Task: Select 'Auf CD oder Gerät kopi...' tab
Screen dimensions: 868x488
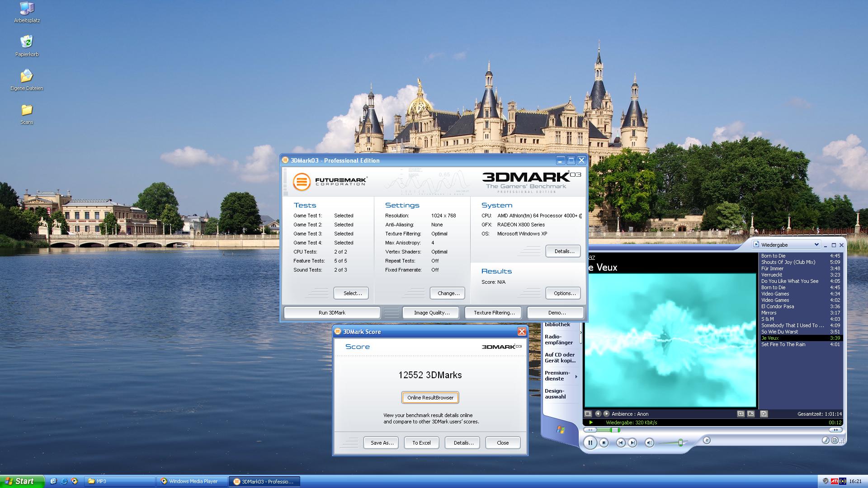Action: point(560,357)
